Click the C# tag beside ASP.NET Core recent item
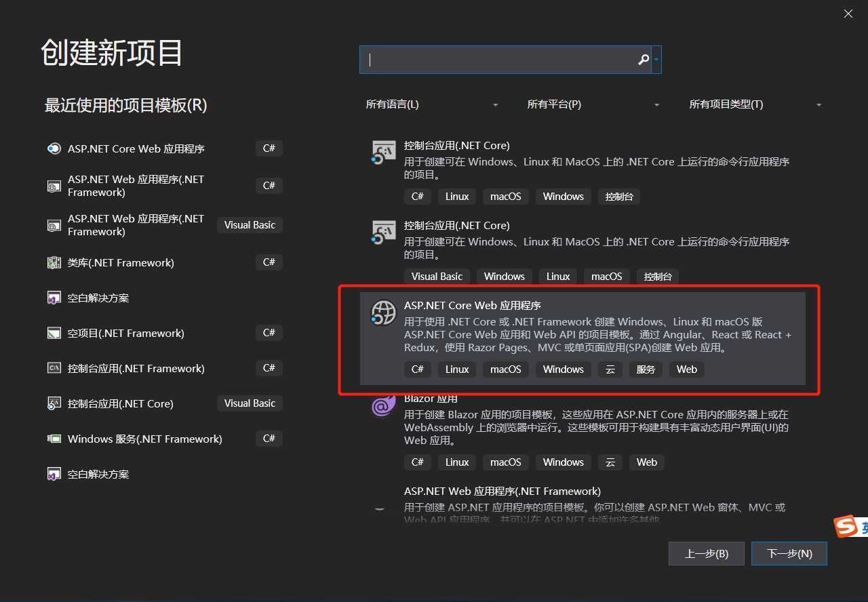 [269, 148]
